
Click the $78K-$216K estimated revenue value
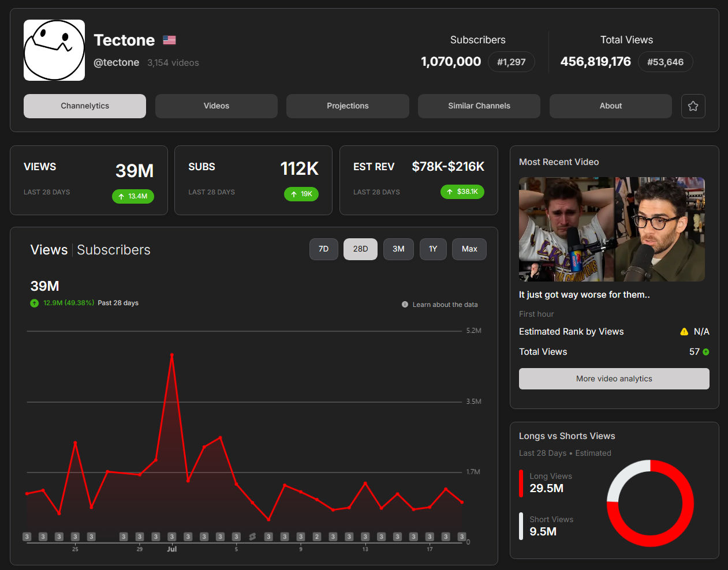[x=448, y=167]
